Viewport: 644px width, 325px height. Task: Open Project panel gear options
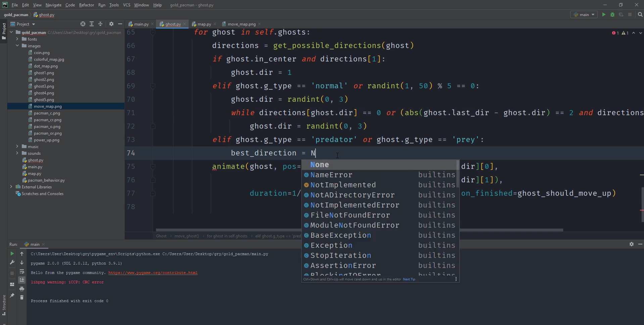111,24
